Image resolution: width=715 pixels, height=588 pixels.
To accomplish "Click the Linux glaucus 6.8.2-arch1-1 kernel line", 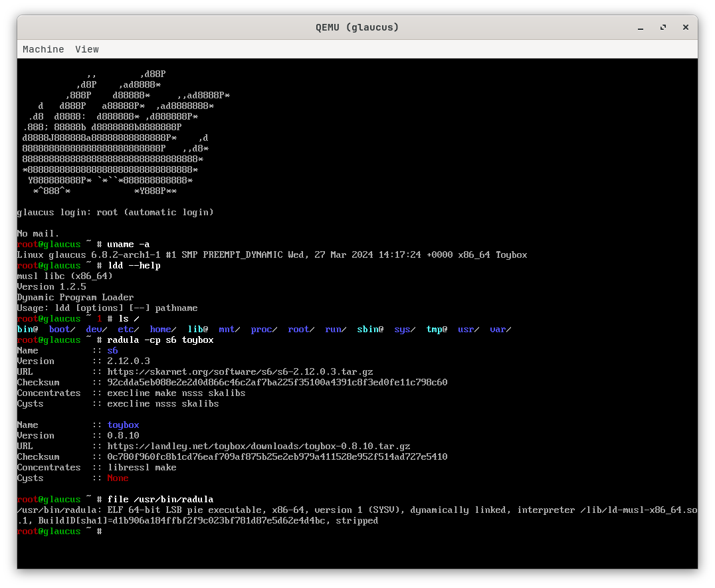I will 272,255.
